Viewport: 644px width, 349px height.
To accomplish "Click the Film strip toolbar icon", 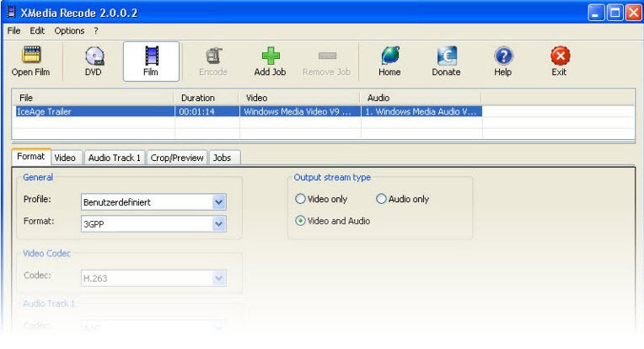I will [151, 56].
